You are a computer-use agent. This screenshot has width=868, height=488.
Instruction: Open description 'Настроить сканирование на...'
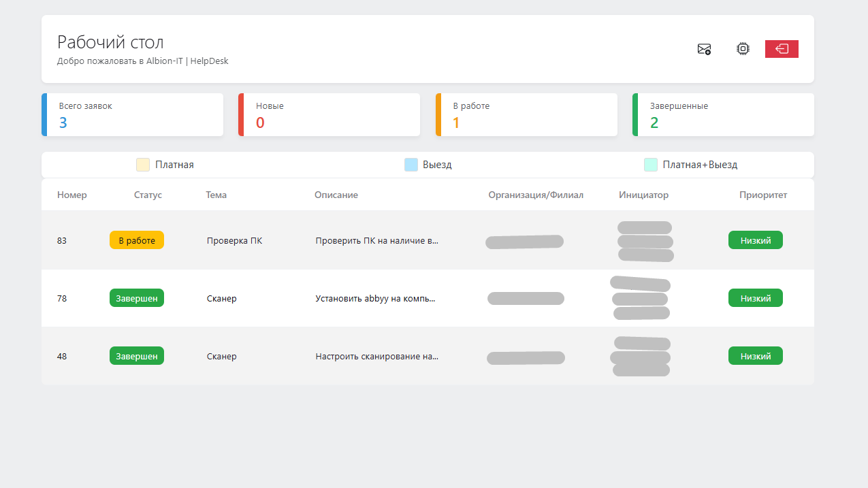coord(376,357)
